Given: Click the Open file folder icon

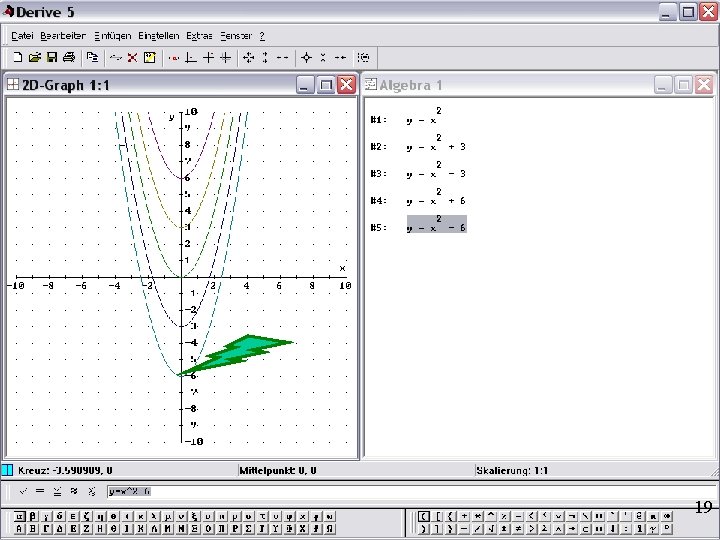Looking at the screenshot, I should [34, 57].
